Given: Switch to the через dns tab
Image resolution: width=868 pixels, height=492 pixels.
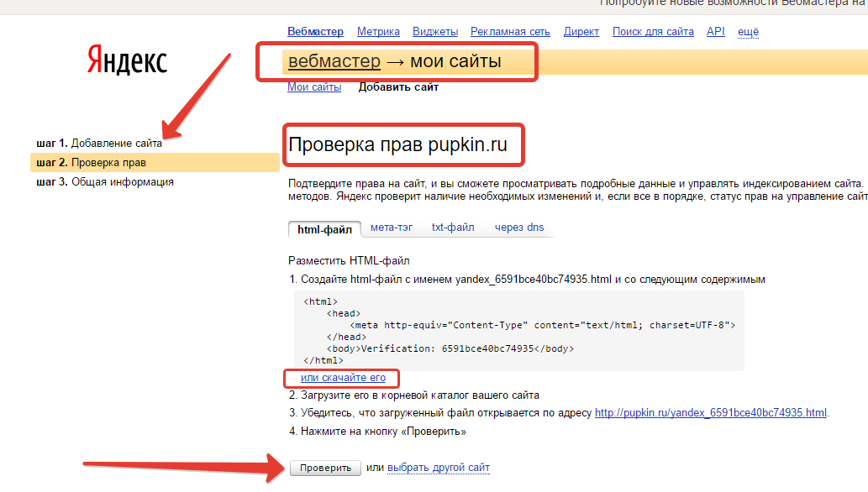Looking at the screenshot, I should coord(519,228).
